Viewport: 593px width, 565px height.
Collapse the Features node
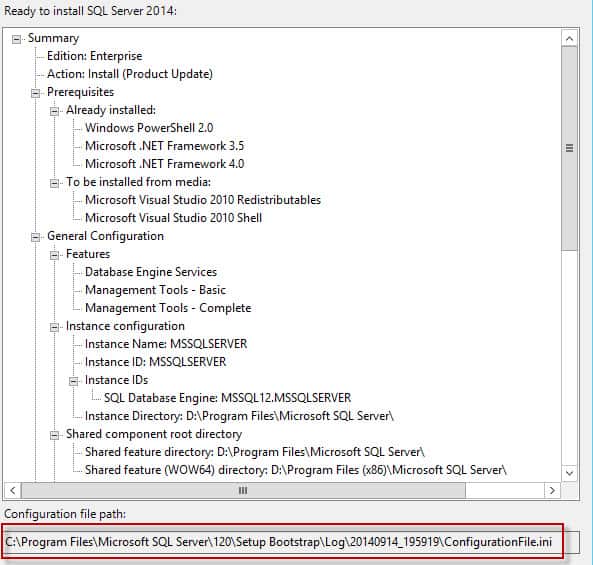54,255
